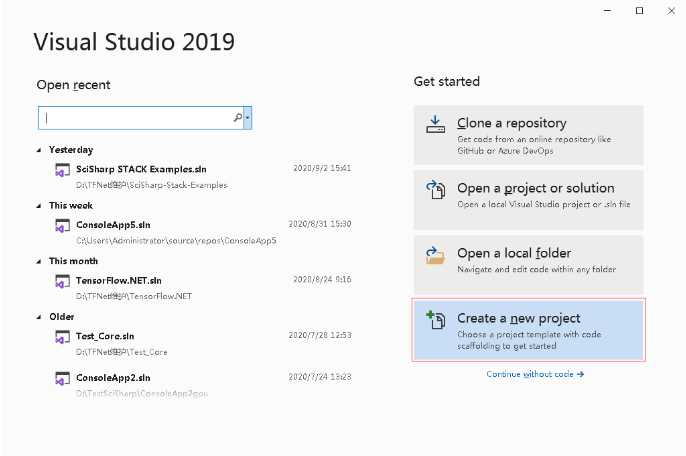This screenshot has height=456, width=686.
Task: Open ConsoleApp5.sln from recent list
Action: click(x=113, y=225)
